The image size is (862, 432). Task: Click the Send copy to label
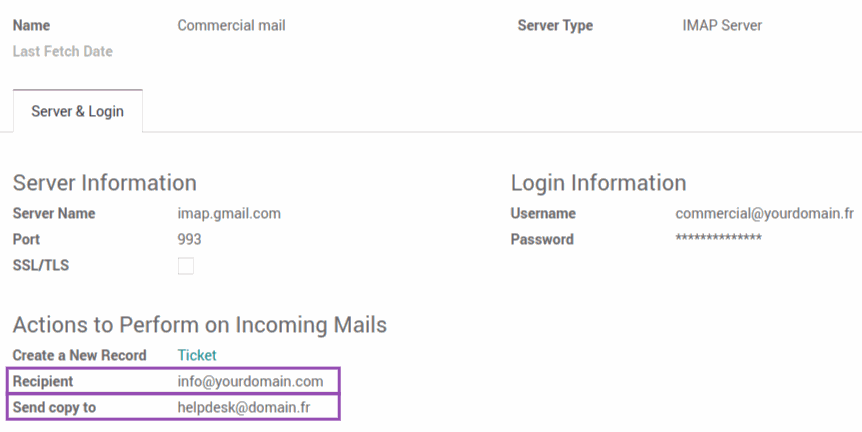(x=54, y=407)
